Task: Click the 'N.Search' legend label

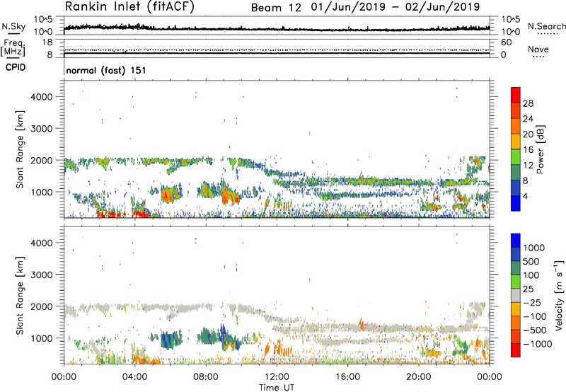Action: (547, 26)
